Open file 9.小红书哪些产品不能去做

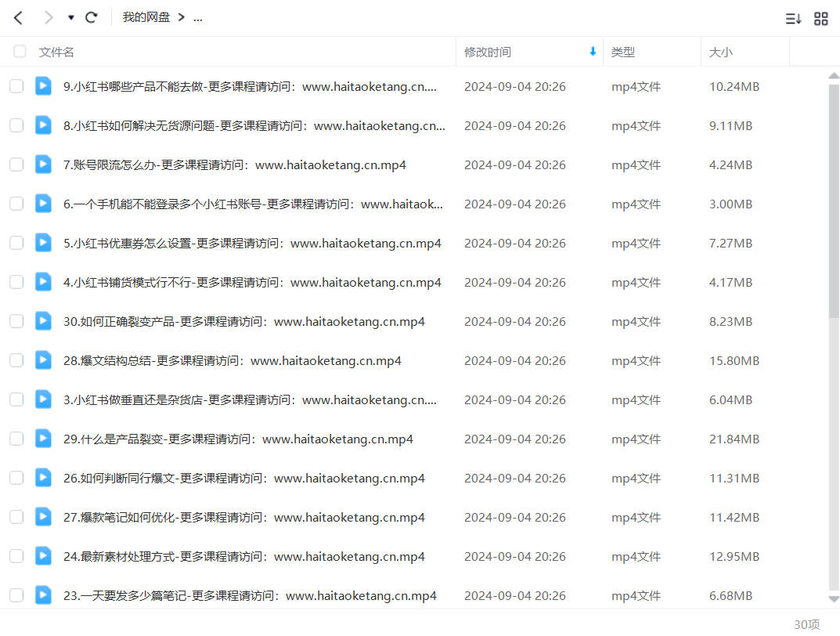pos(250,87)
